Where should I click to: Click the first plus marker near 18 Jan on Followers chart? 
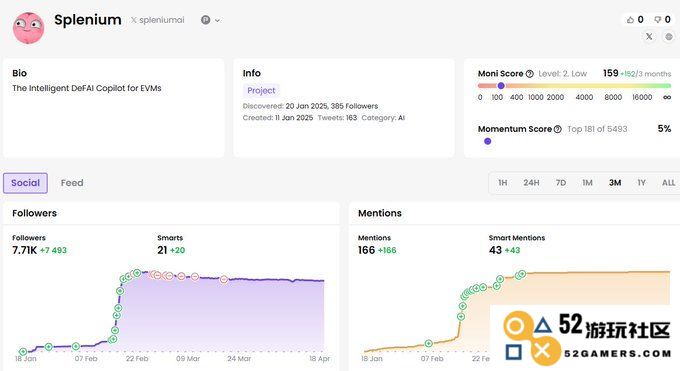click(x=23, y=351)
